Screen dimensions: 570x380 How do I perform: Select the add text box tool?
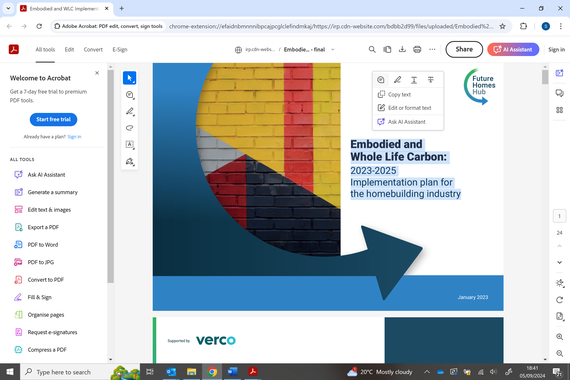pyautogui.click(x=129, y=145)
